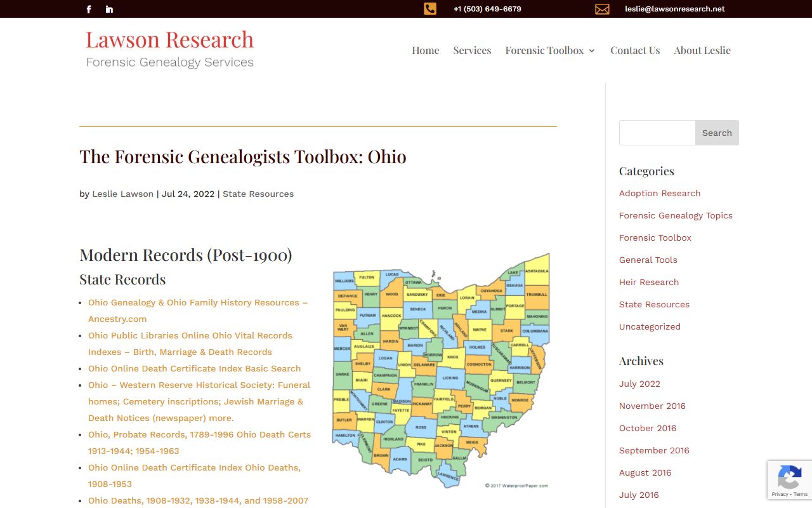Viewport: 812px width, 508px height.
Task: Open the Services menu item
Action: (472, 50)
